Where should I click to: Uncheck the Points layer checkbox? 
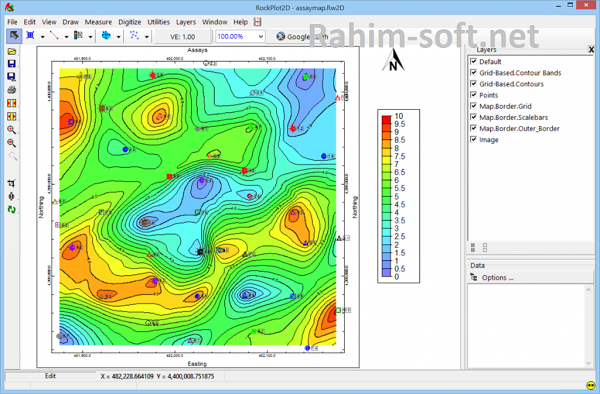(x=474, y=94)
